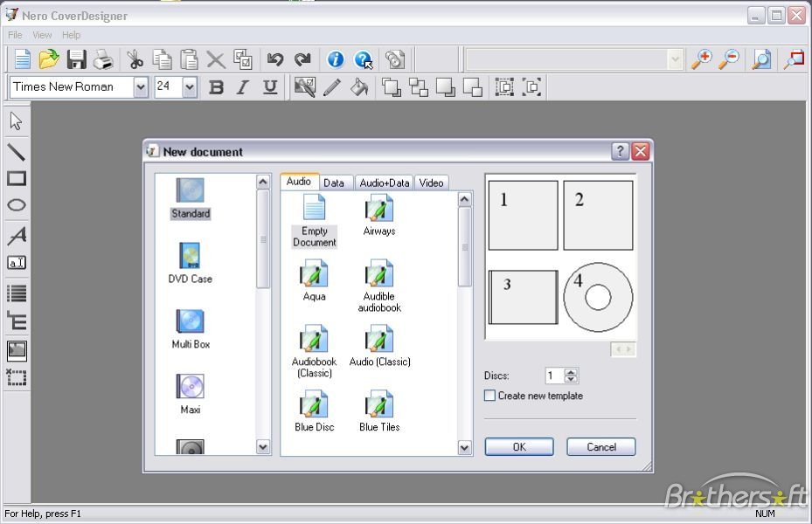Click the Print toolbar icon
812x524 pixels.
click(x=103, y=60)
